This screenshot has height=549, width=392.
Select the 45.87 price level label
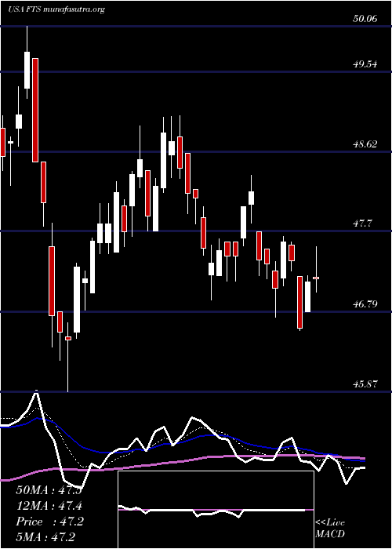(x=365, y=384)
